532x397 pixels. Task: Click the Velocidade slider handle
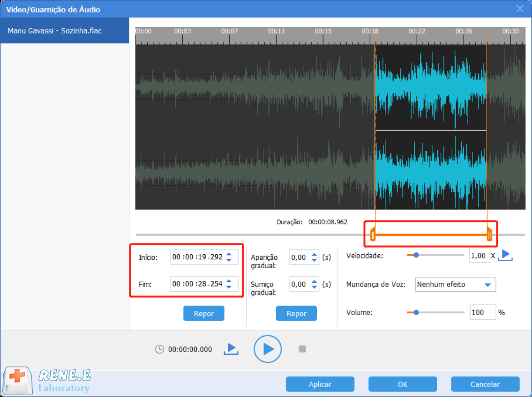[x=416, y=255]
